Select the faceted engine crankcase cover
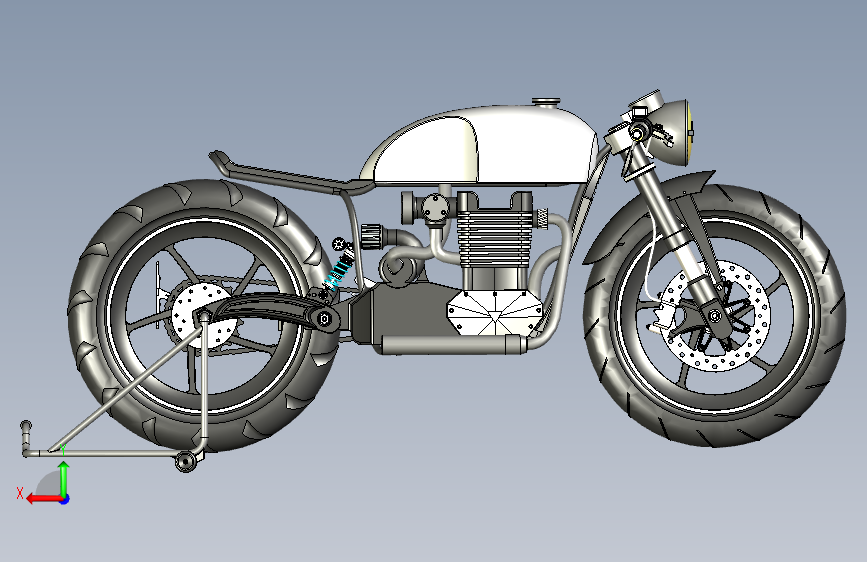Image resolution: width=867 pixels, height=562 pixels. click(x=495, y=313)
